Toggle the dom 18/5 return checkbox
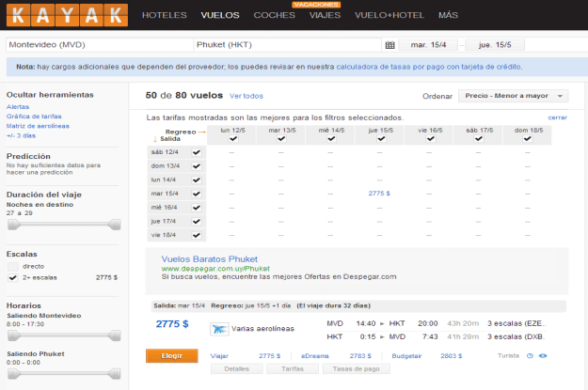Viewport: 588px width, 390px height. [528, 139]
